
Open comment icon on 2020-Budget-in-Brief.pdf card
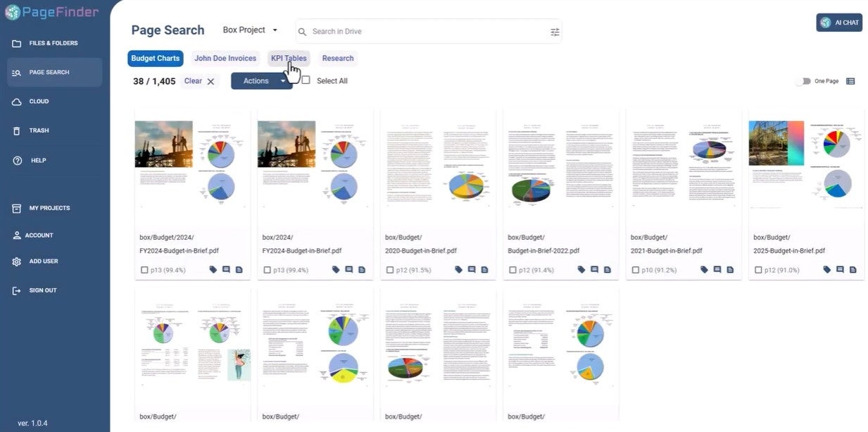(472, 270)
